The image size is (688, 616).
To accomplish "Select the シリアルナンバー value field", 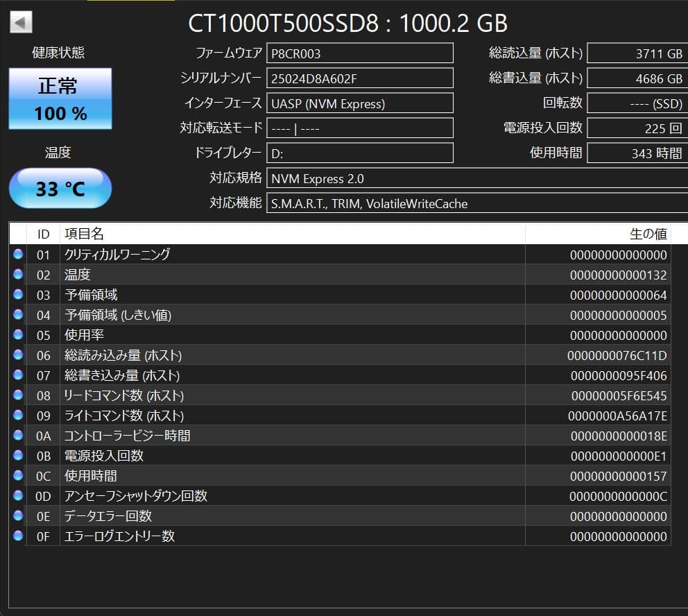I will [359, 78].
